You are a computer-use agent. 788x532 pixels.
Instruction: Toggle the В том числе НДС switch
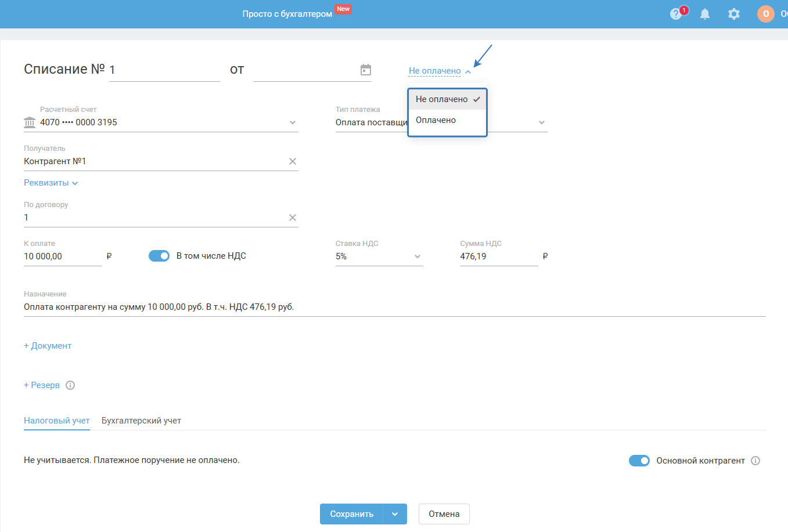[159, 256]
